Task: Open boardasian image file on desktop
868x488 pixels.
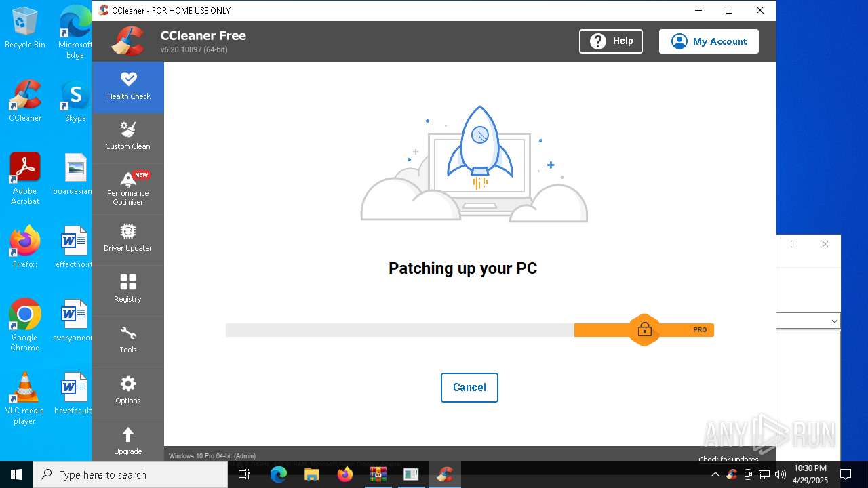Action: tap(73, 174)
